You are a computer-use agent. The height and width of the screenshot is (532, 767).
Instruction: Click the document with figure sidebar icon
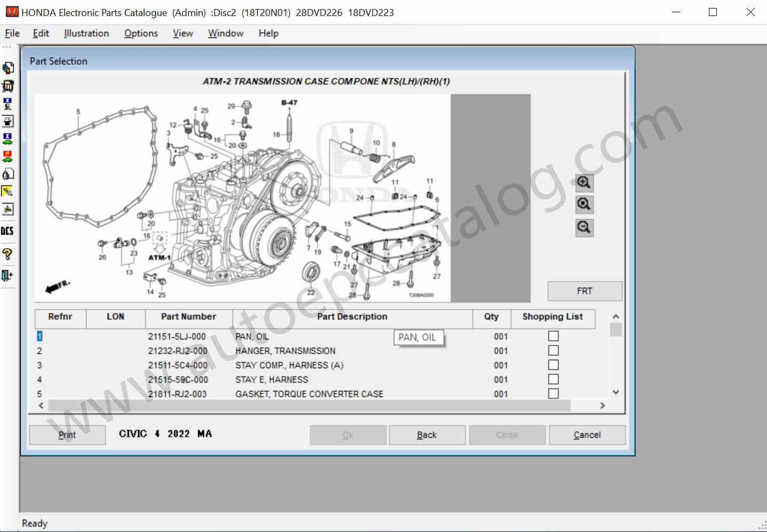pyautogui.click(x=7, y=174)
